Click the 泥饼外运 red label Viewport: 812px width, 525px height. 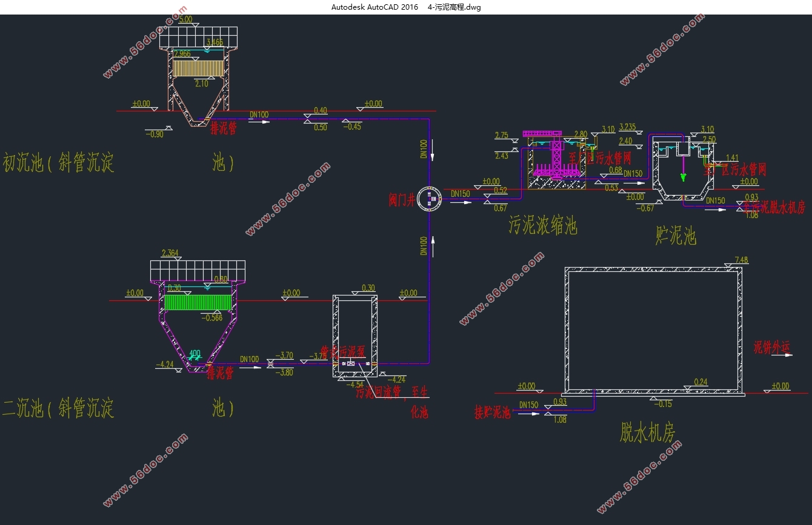(772, 348)
